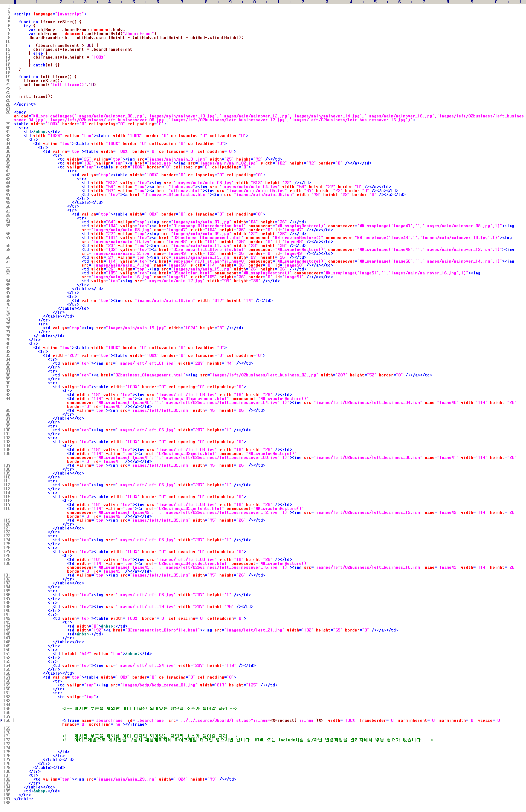Click the column ruler above the code
The width and height of the screenshot is (526, 812).
[x=269, y=2]
